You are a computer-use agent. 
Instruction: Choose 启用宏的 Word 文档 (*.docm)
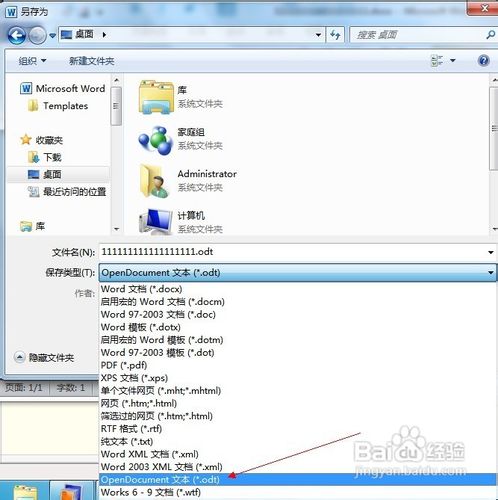coord(297,302)
